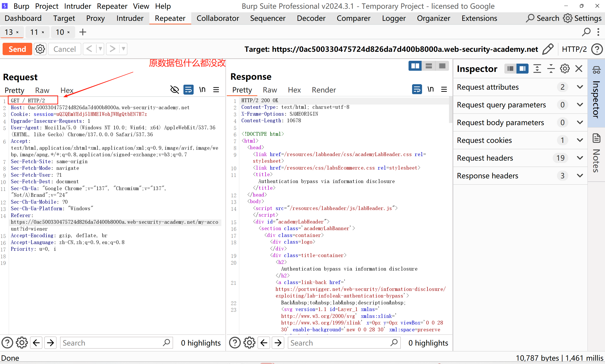Close the Inspector panel

click(x=579, y=69)
